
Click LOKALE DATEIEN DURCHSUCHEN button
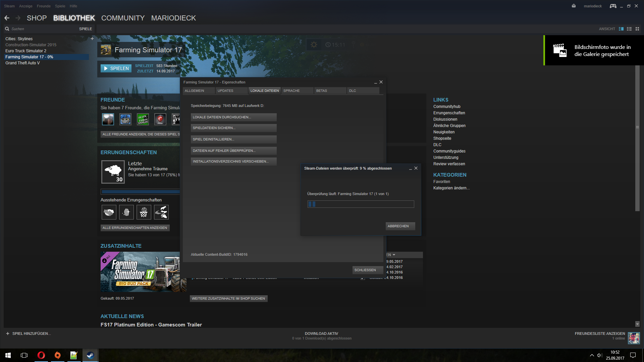[234, 117]
